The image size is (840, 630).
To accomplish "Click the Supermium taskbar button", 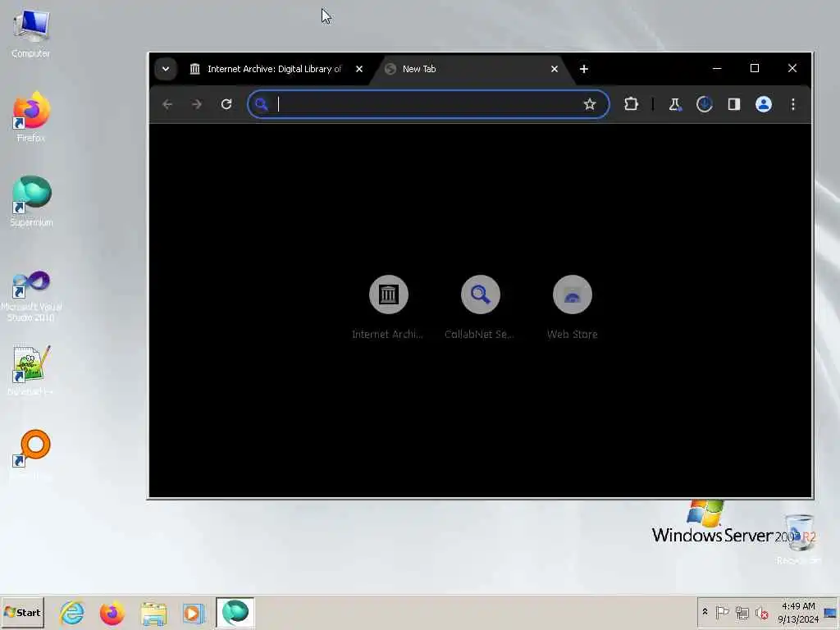I will click(x=235, y=612).
